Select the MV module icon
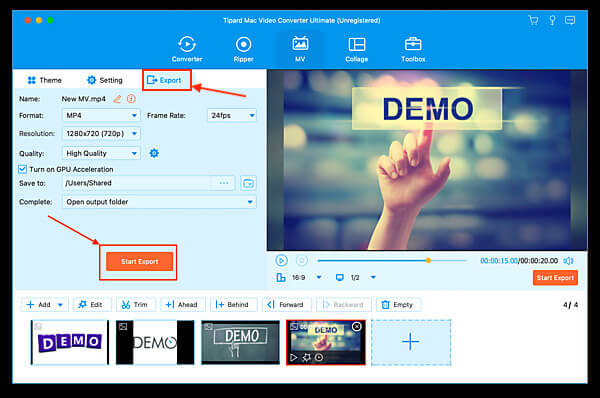The height and width of the screenshot is (398, 600). (x=300, y=44)
